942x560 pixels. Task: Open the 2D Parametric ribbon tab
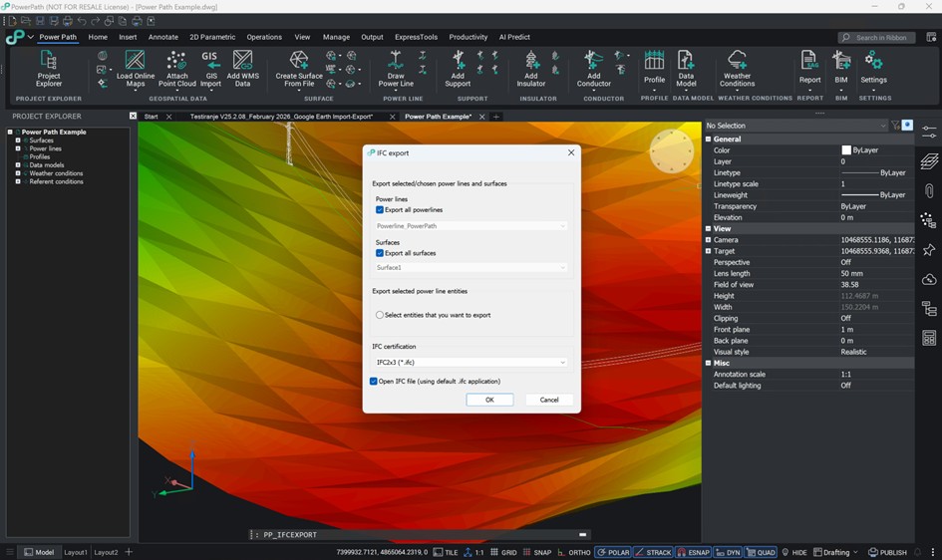pyautogui.click(x=212, y=37)
